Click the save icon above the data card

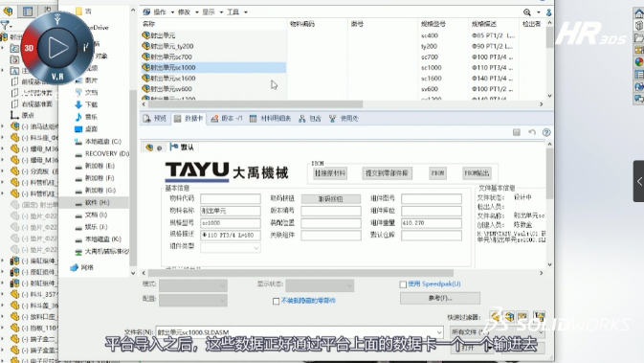point(517,132)
